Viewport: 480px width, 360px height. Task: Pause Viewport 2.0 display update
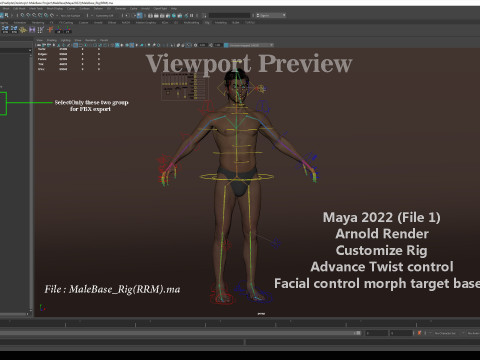(x=192, y=15)
